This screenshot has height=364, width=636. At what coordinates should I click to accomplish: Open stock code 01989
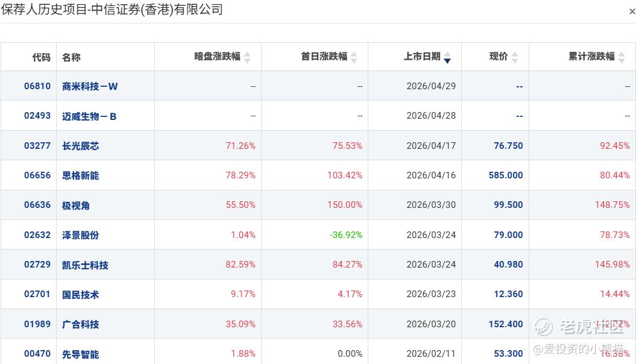(x=37, y=324)
